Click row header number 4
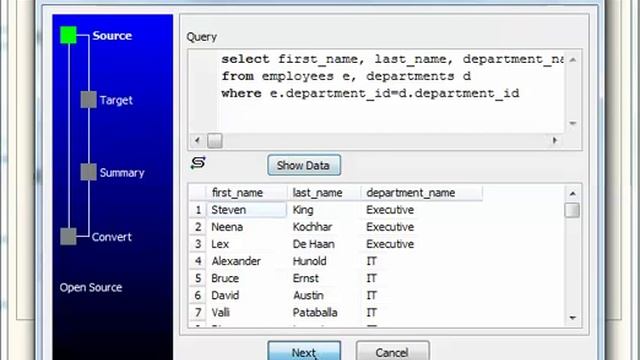640x360 pixels. click(x=198, y=261)
